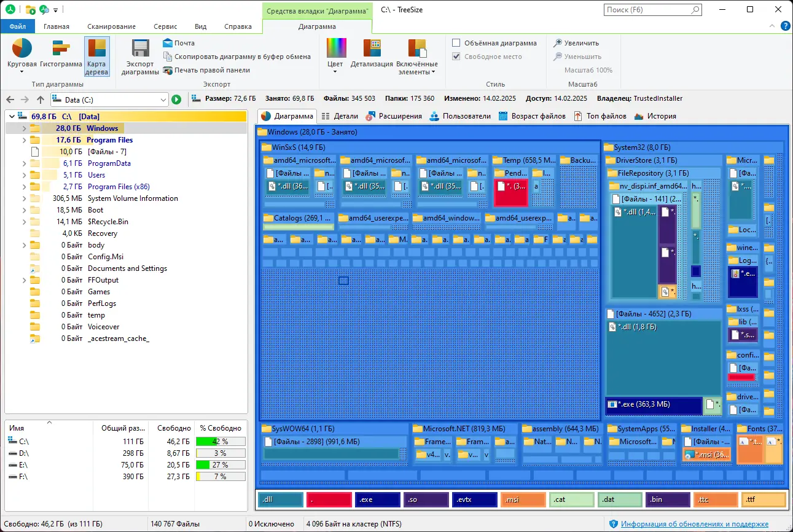793x532 pixels.
Task: Select the Круговая pie chart type
Action: [22, 55]
